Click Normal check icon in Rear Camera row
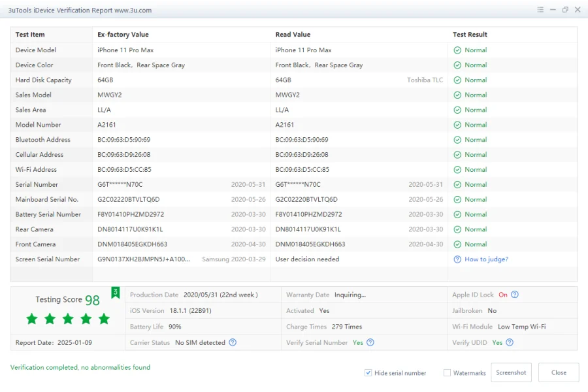 457,229
